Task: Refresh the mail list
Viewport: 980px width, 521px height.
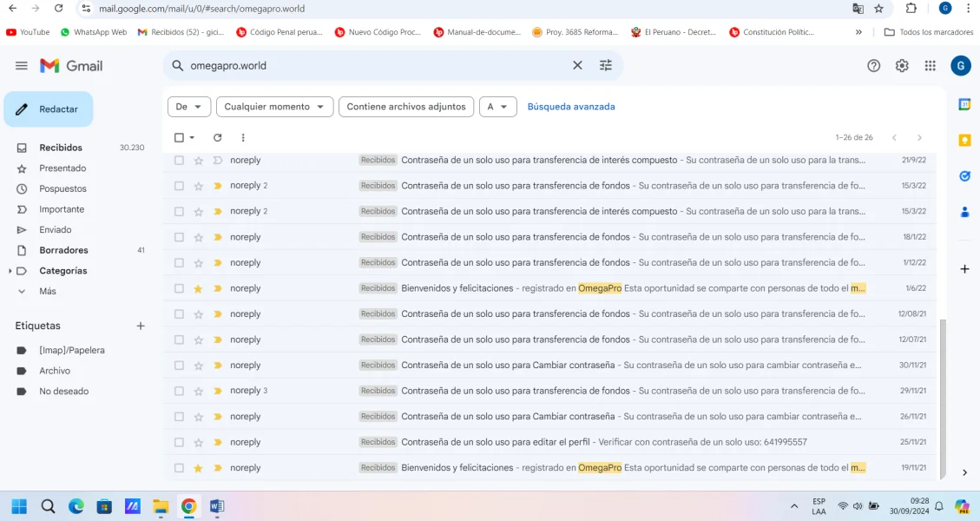Action: click(x=218, y=137)
